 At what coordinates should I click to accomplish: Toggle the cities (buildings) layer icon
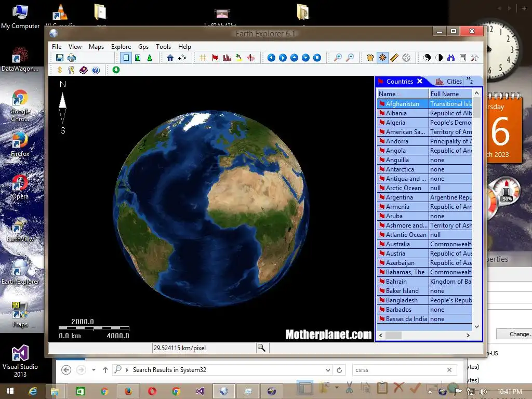point(227,58)
